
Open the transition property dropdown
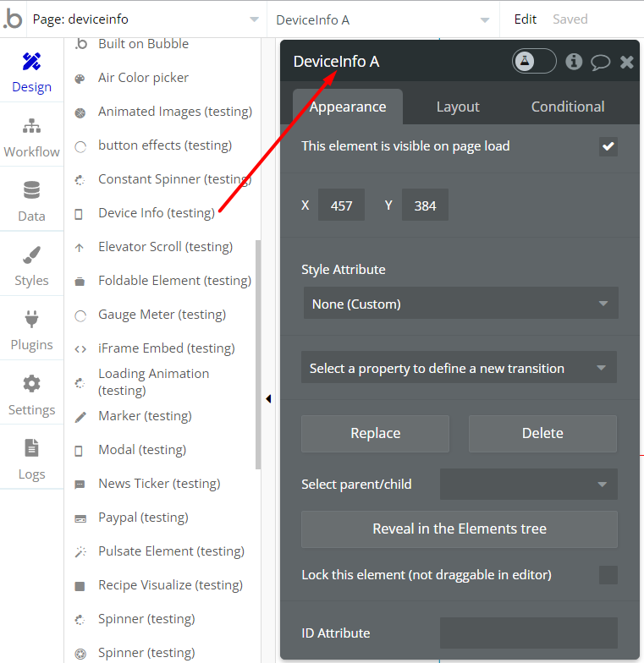[459, 367]
